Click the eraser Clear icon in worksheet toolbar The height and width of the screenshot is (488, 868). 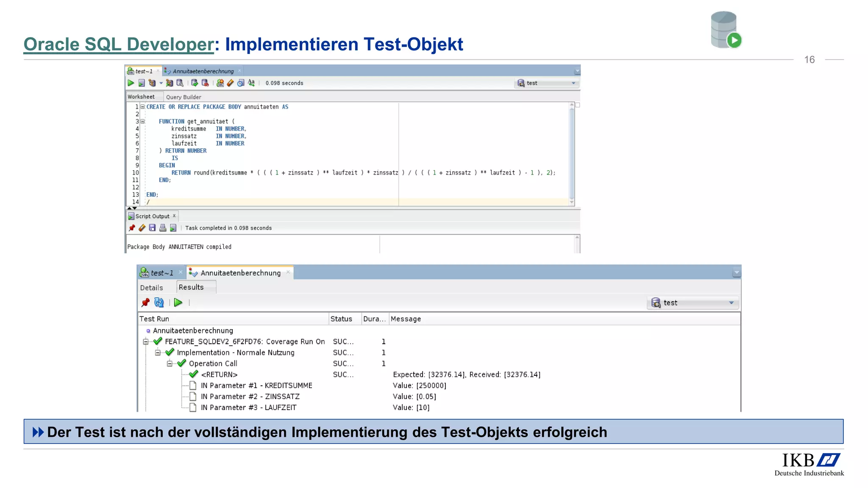click(x=231, y=83)
